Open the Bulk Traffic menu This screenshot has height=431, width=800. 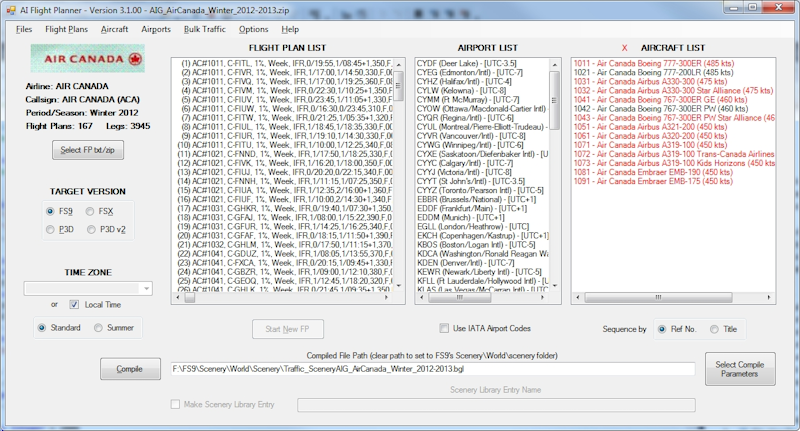click(205, 29)
